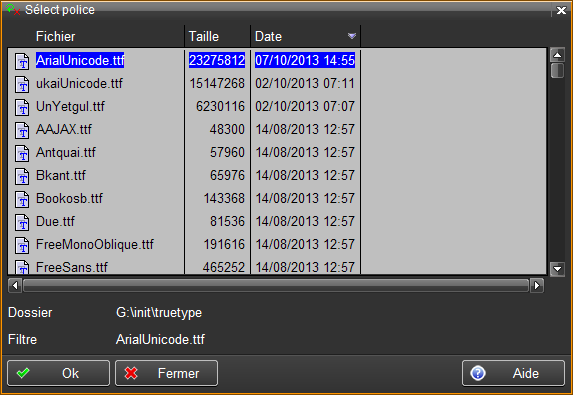Click size value 465252
Viewport: 573px width, 395px height.
coord(224,267)
